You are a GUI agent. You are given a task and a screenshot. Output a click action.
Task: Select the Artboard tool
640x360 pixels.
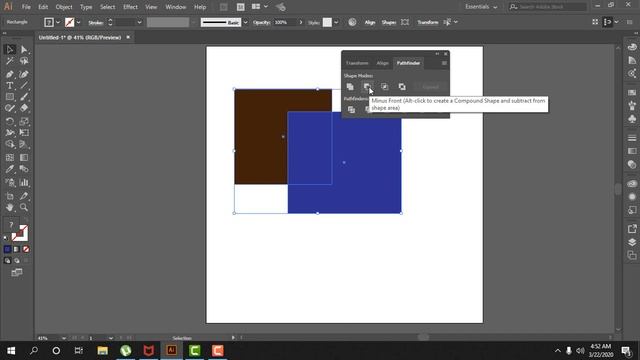point(10,196)
